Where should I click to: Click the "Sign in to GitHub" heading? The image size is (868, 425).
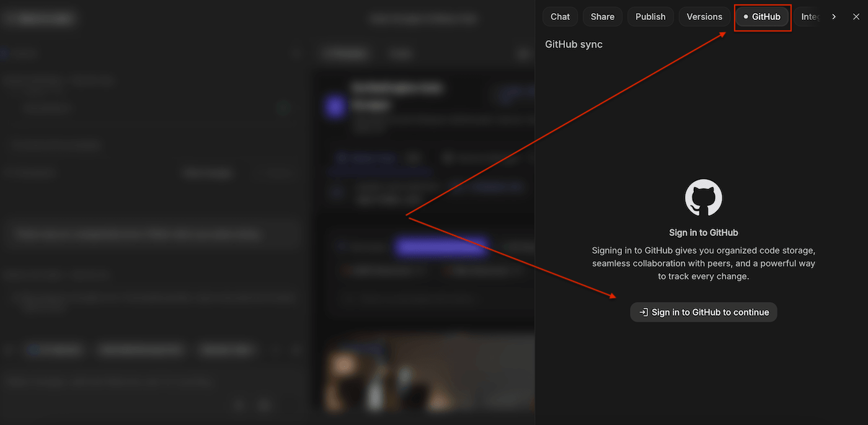(704, 233)
